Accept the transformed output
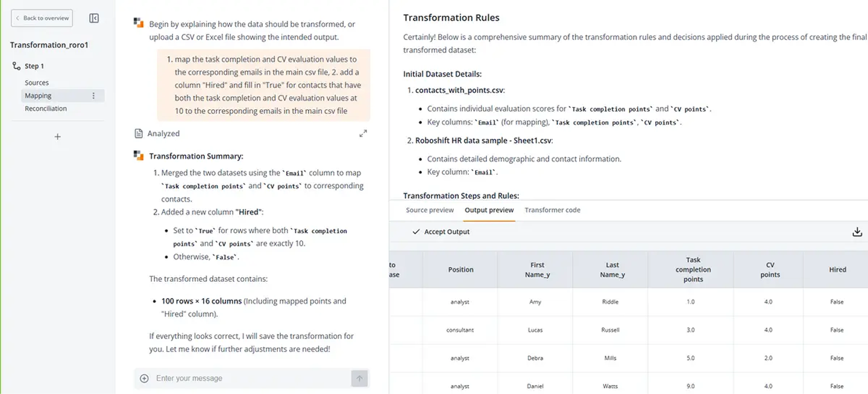This screenshot has height=394, width=868. (441, 232)
